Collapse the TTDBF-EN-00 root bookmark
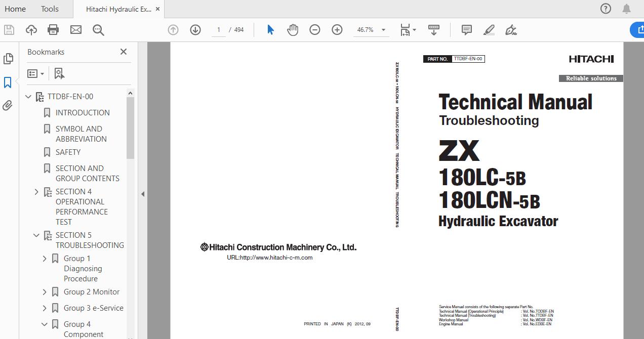This screenshot has height=339, width=644. [x=28, y=97]
